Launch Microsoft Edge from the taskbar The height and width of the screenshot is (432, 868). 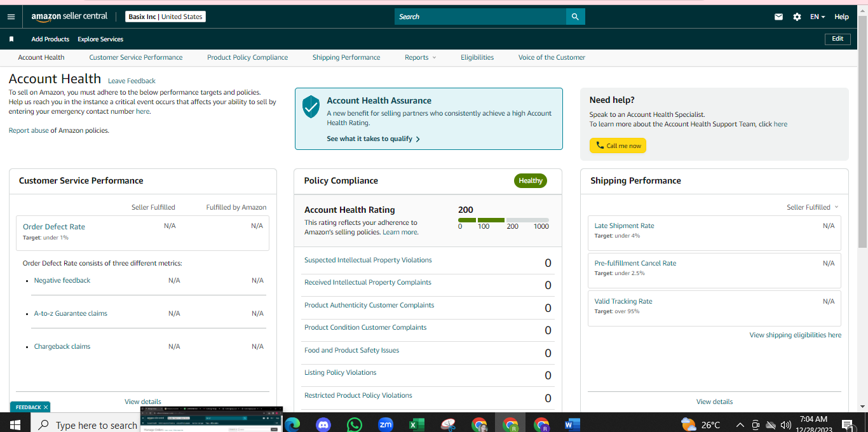(292, 425)
